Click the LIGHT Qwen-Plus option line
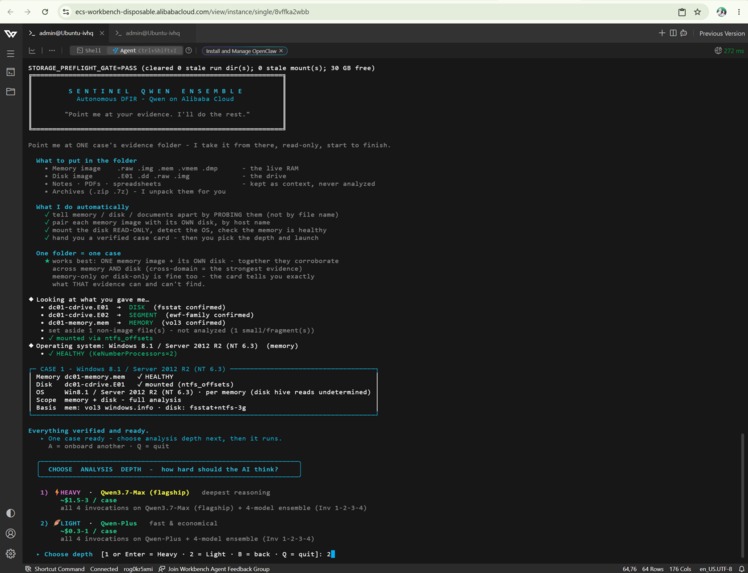The image size is (748, 573). tap(129, 523)
